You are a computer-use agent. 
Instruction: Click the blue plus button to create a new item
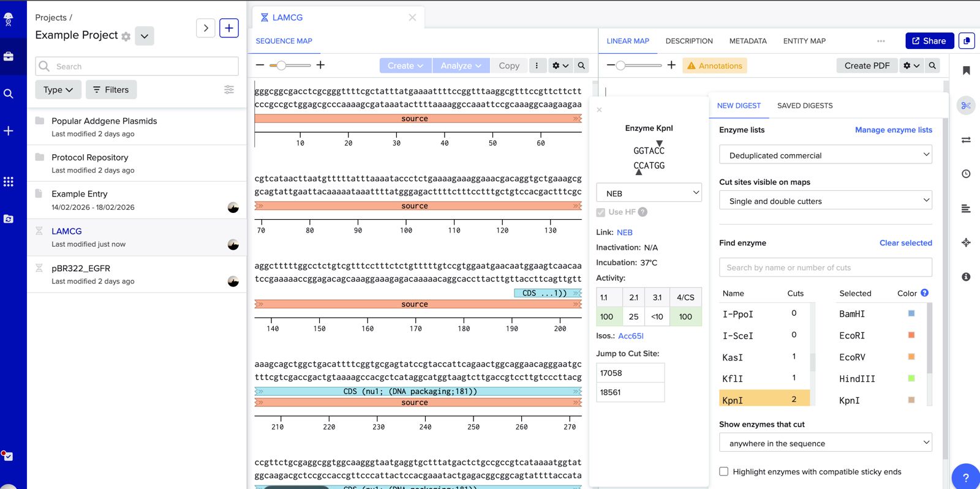228,28
